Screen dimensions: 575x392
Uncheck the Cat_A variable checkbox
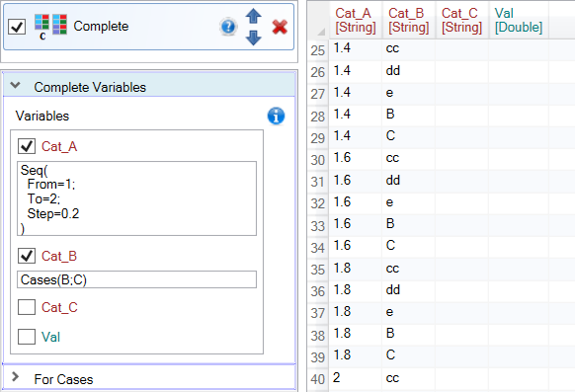(x=27, y=146)
